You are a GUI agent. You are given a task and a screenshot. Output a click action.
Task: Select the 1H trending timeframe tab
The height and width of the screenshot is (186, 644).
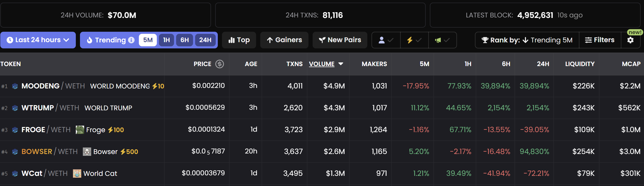click(166, 40)
